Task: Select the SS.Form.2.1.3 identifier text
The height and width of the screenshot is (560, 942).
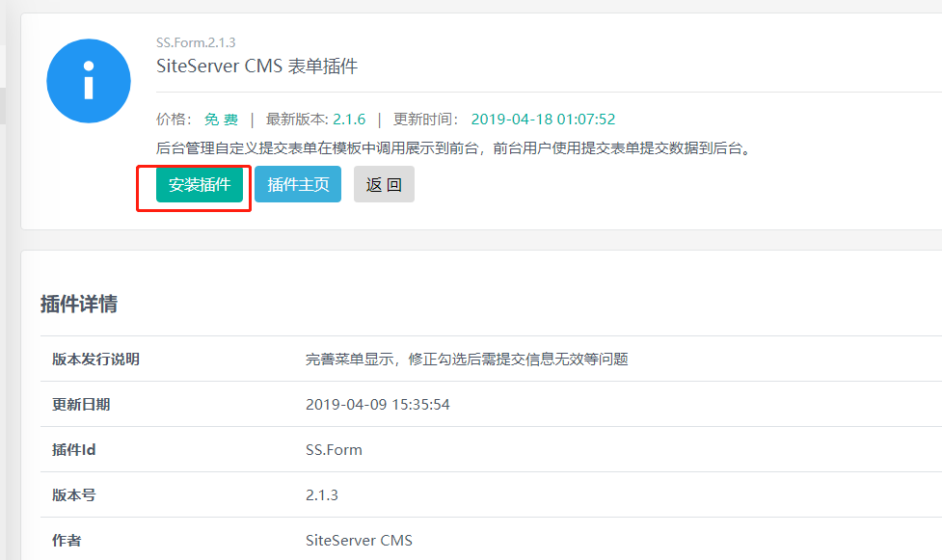Action: pos(196,42)
